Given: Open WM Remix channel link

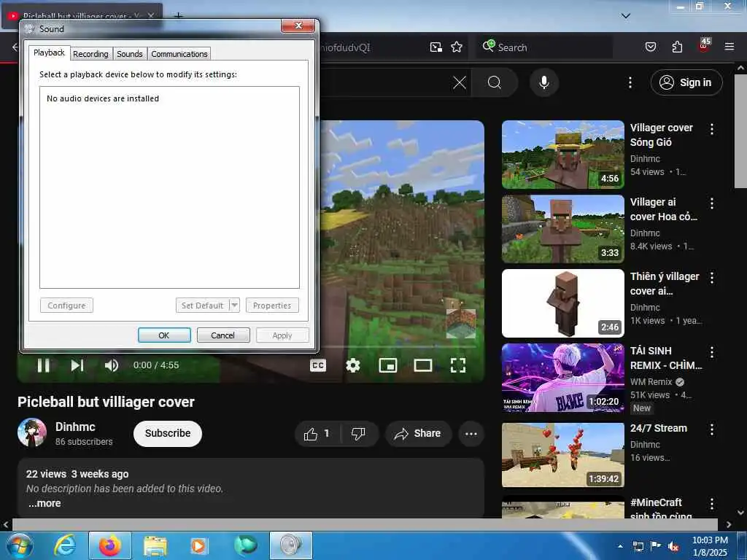Looking at the screenshot, I should pyautogui.click(x=651, y=382).
